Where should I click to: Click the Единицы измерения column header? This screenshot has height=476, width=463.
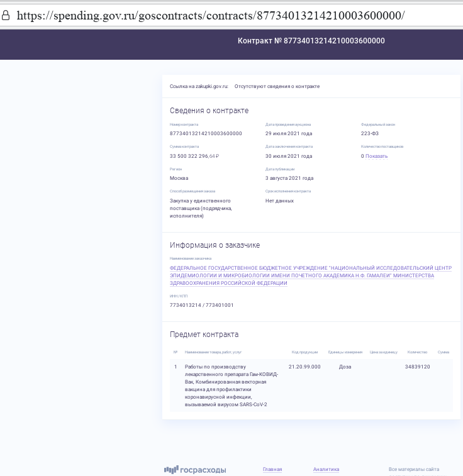point(345,352)
